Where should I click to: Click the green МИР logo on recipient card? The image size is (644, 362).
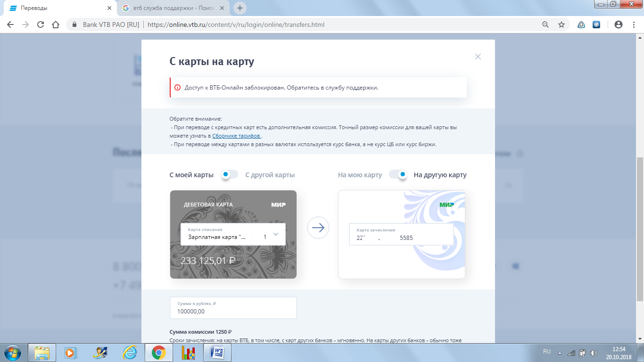446,205
